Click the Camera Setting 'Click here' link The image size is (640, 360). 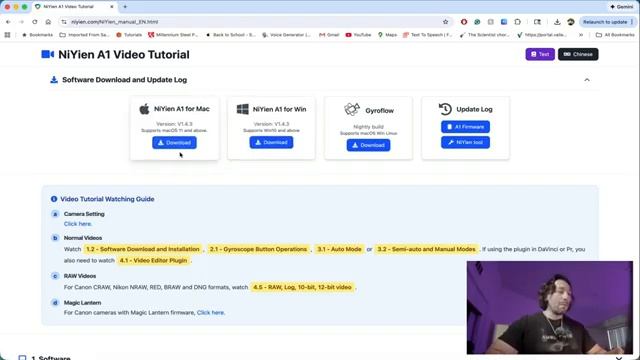point(78,224)
